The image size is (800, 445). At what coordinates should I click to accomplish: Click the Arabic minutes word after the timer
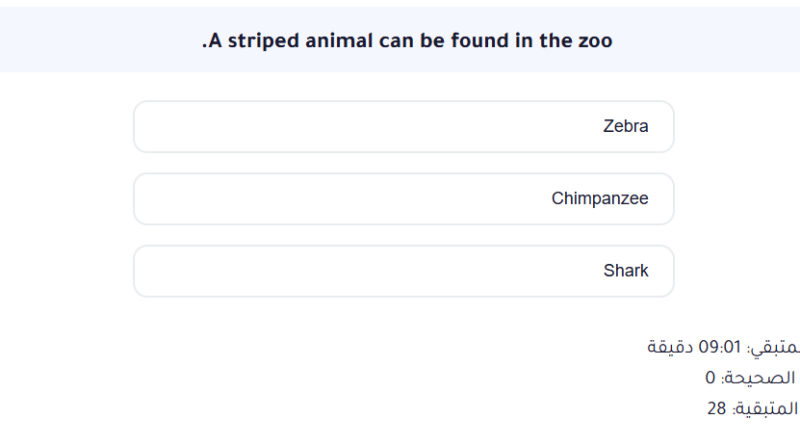click(x=671, y=347)
